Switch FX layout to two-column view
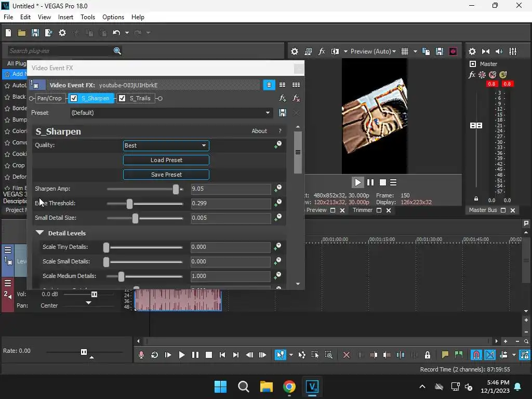Image resolution: width=532 pixels, height=399 pixels. point(282,85)
